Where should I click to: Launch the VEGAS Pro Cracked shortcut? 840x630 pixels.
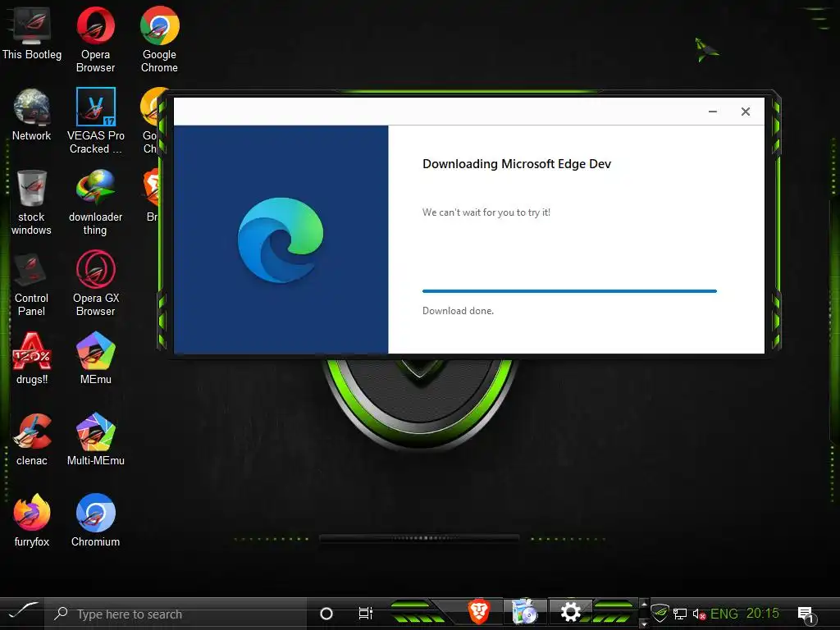click(95, 121)
